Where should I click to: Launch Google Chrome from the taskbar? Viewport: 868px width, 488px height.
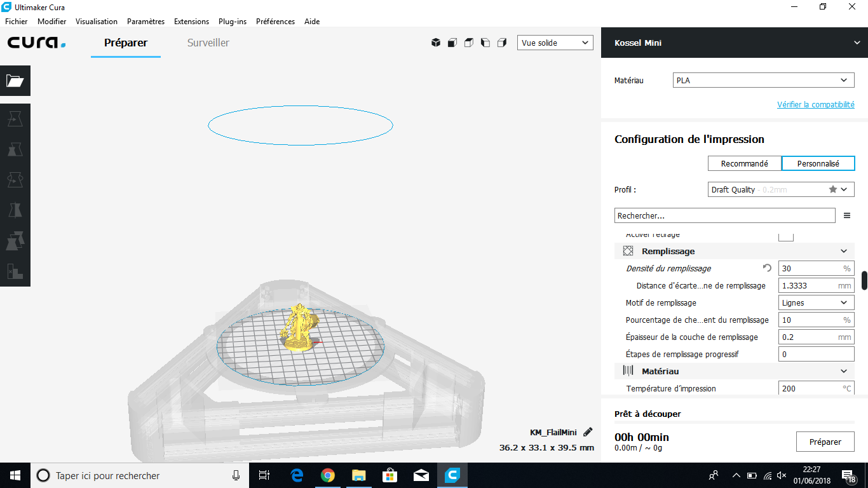click(x=328, y=475)
